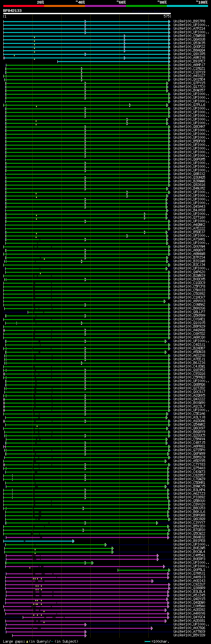Select hit label UniRef100_A7SAH1
This screenshot has height=644, width=211.
coord(189,239)
